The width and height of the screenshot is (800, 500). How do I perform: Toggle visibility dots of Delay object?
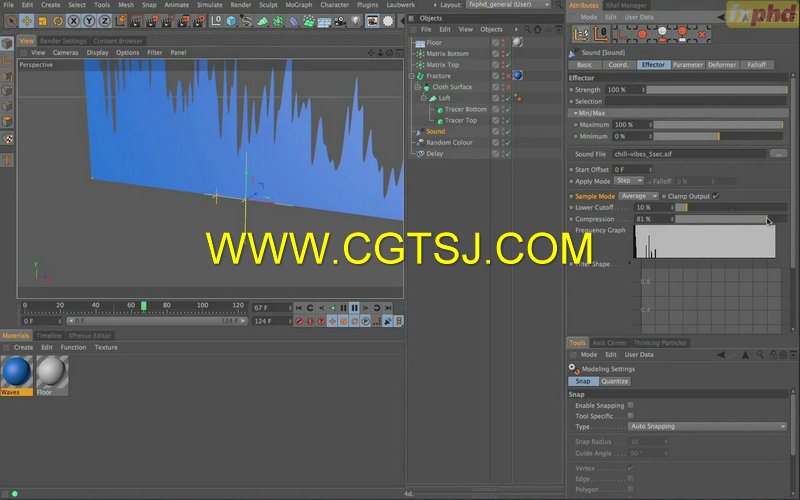503,154
